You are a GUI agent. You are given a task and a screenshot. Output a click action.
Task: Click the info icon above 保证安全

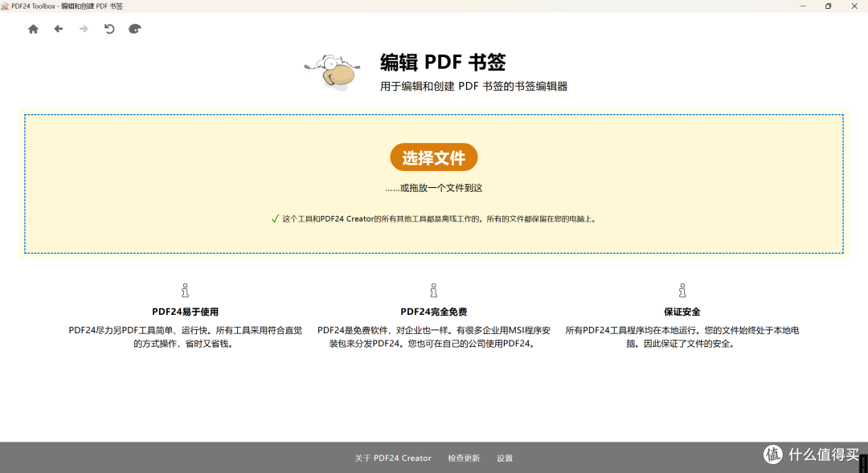point(682,291)
